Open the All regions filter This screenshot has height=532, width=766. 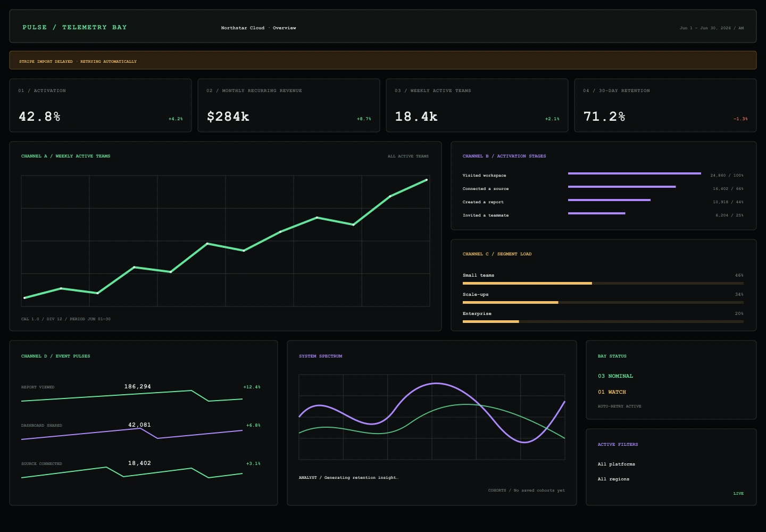pos(614,479)
